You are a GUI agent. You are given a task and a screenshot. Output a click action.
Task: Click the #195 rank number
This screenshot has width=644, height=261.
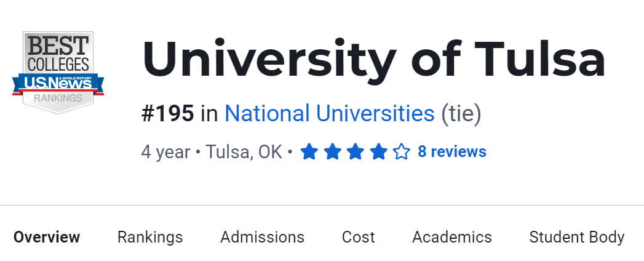click(167, 114)
